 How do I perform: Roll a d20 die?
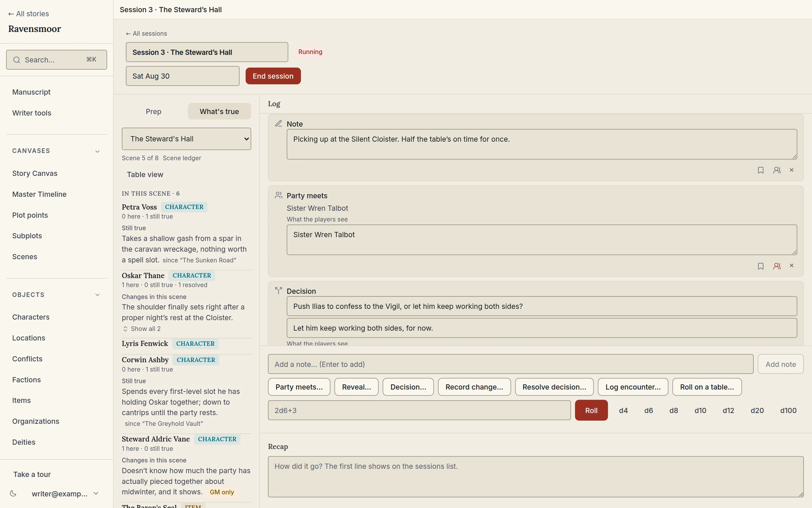point(757,410)
